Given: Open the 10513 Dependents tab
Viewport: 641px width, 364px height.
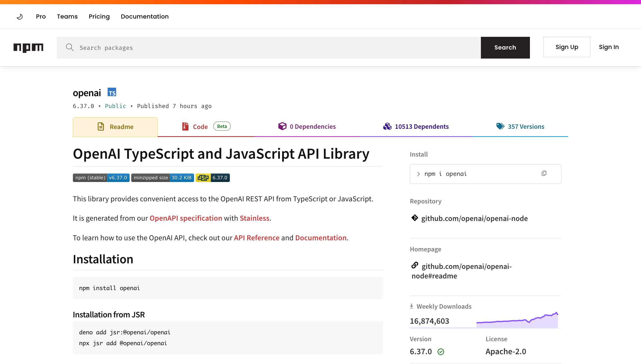Looking at the screenshot, I should pos(416,127).
